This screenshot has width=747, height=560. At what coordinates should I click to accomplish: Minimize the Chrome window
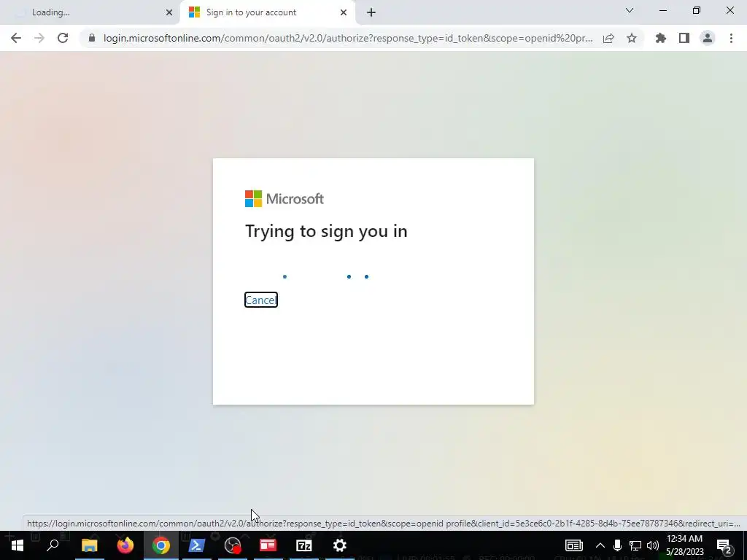[663, 10]
